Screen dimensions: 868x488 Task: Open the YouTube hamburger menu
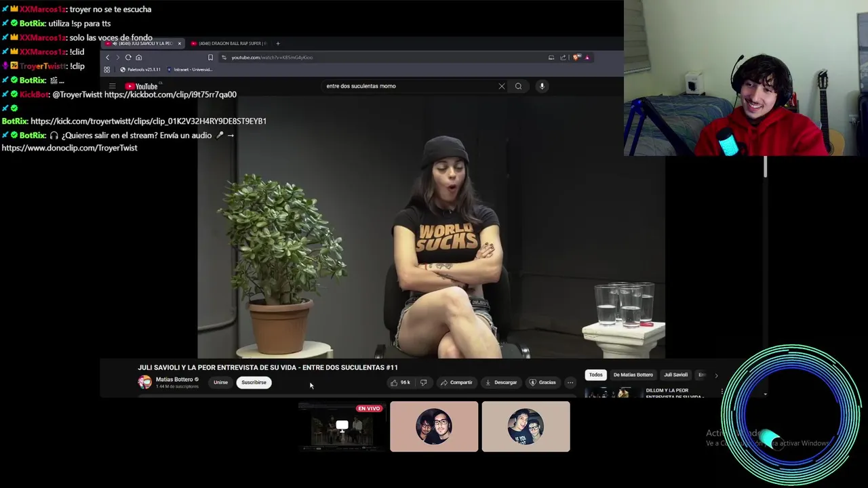(x=113, y=86)
